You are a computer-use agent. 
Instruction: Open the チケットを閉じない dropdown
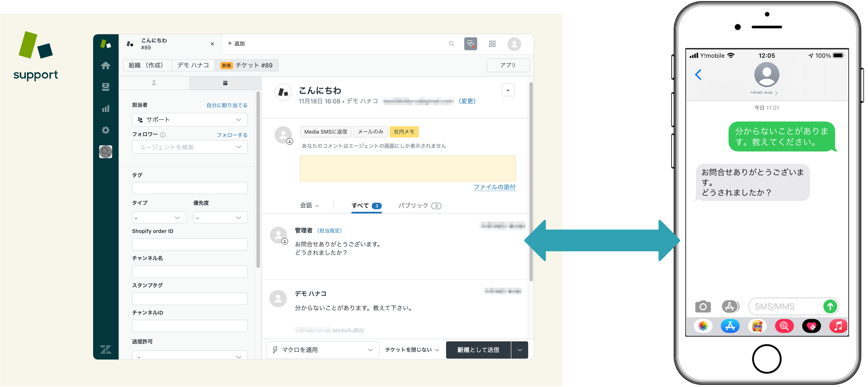pos(412,350)
